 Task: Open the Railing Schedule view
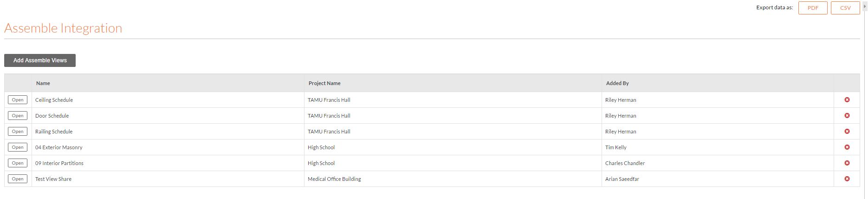click(18, 132)
